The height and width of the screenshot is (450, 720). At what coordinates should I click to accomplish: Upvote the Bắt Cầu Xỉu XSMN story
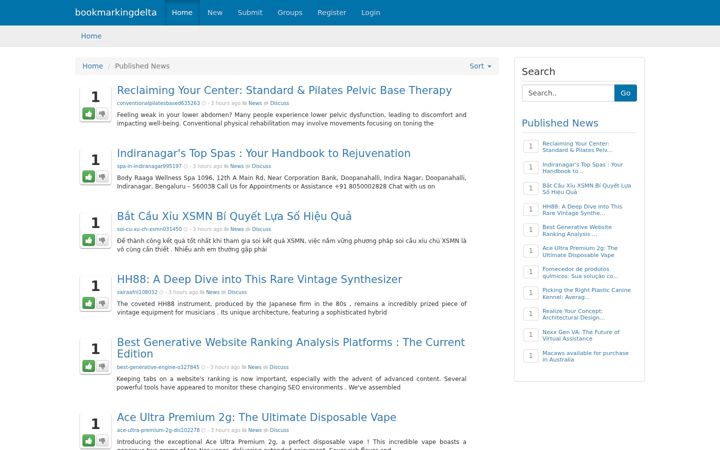click(89, 240)
